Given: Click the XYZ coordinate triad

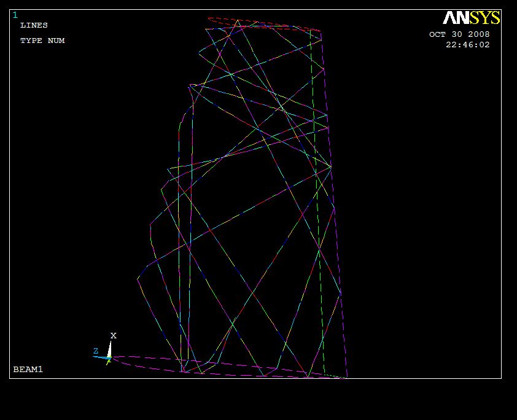Looking at the screenshot, I should (x=105, y=349).
